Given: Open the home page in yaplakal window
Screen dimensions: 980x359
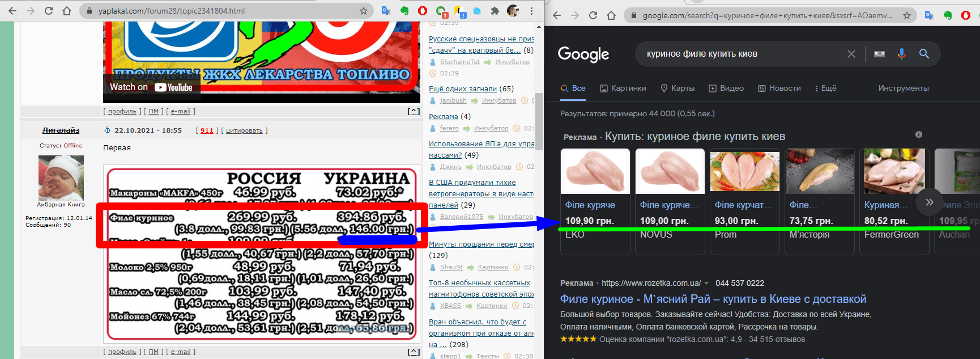Looking at the screenshot, I should [x=67, y=11].
